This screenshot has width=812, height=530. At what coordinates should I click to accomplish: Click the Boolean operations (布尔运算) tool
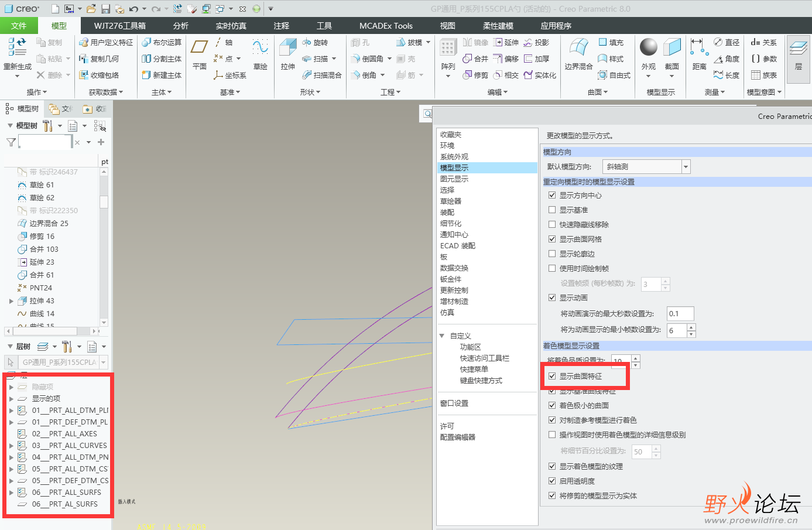coord(162,42)
